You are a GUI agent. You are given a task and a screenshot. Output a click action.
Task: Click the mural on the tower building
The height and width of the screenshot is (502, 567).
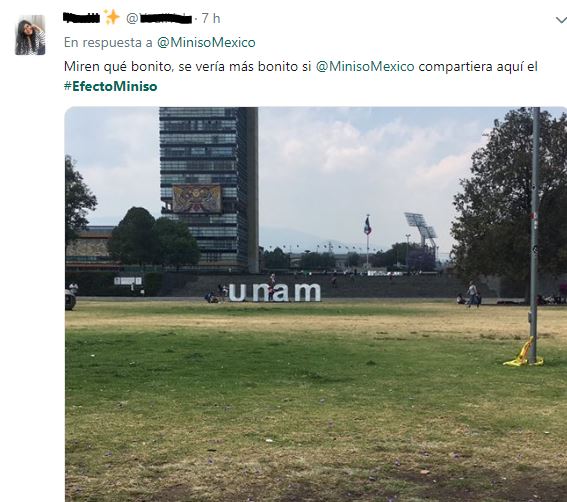[x=196, y=198]
